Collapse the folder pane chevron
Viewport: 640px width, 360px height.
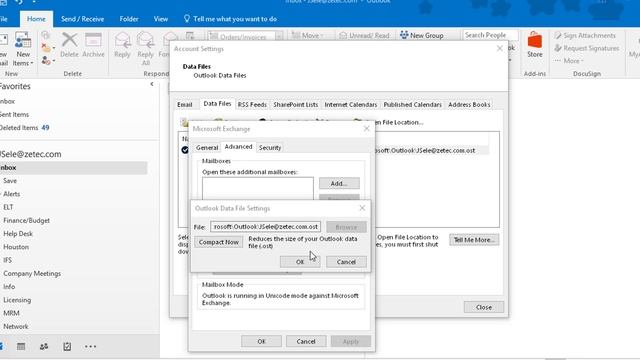pyautogui.click(x=152, y=84)
